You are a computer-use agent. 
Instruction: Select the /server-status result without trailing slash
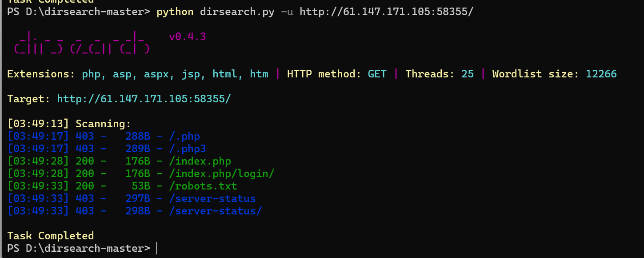[132, 198]
